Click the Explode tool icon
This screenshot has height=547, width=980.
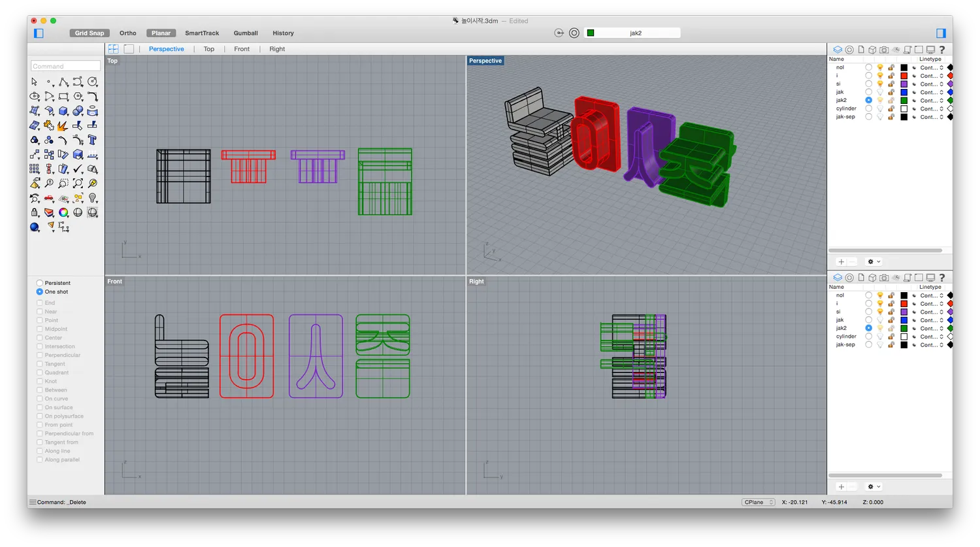[63, 125]
